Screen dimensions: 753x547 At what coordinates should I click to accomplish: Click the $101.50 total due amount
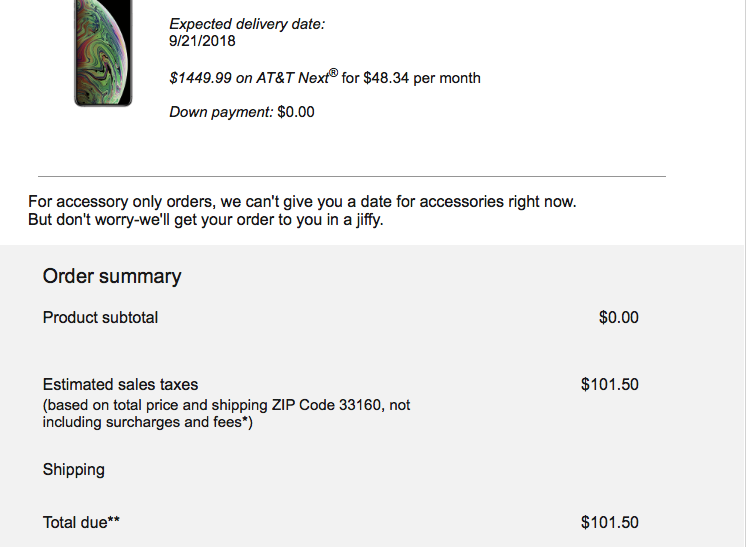tap(609, 522)
